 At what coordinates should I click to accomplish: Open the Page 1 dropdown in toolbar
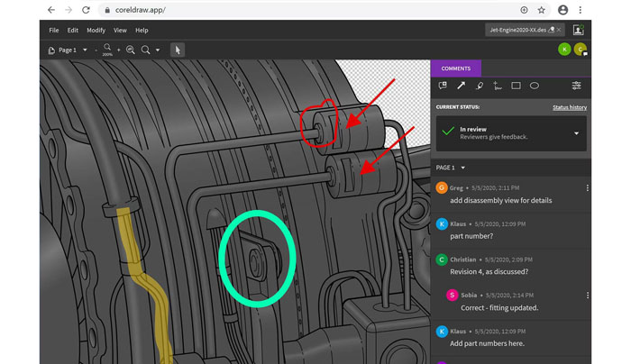[x=85, y=50]
